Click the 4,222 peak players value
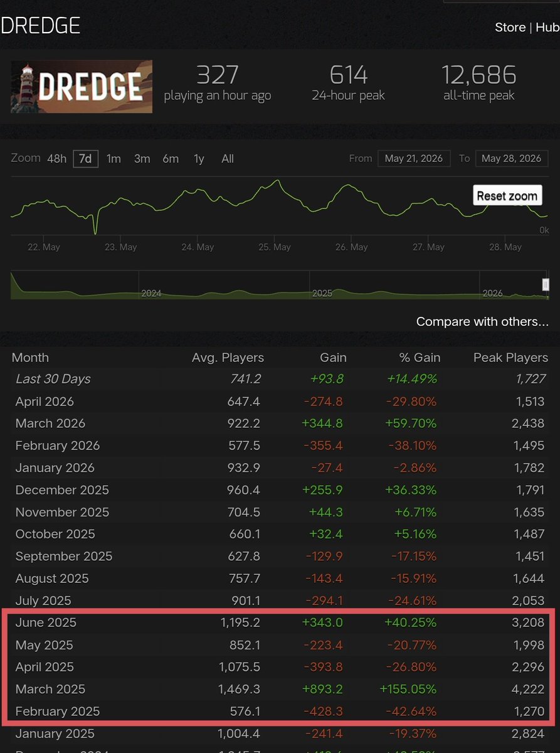The height and width of the screenshot is (753, 560). [528, 689]
